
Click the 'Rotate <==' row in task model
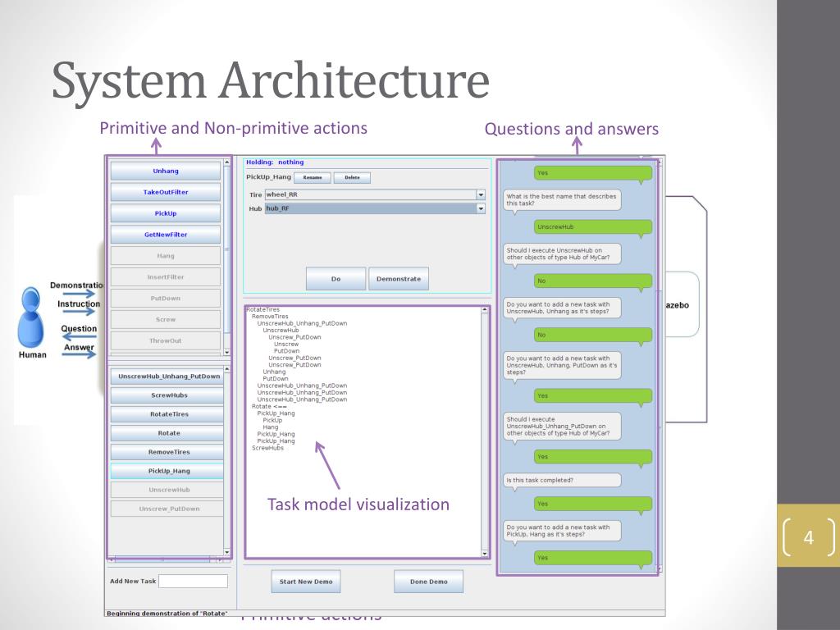point(269,407)
